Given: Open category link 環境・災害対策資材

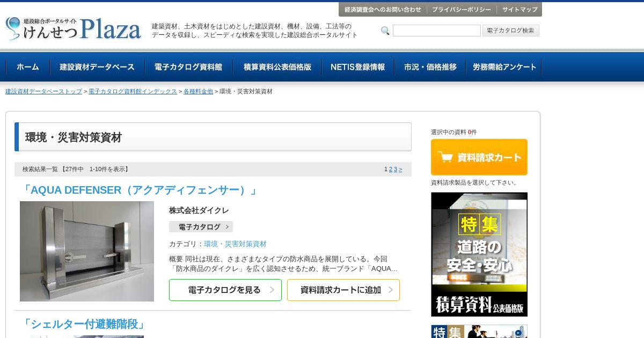Looking at the screenshot, I should point(235,244).
